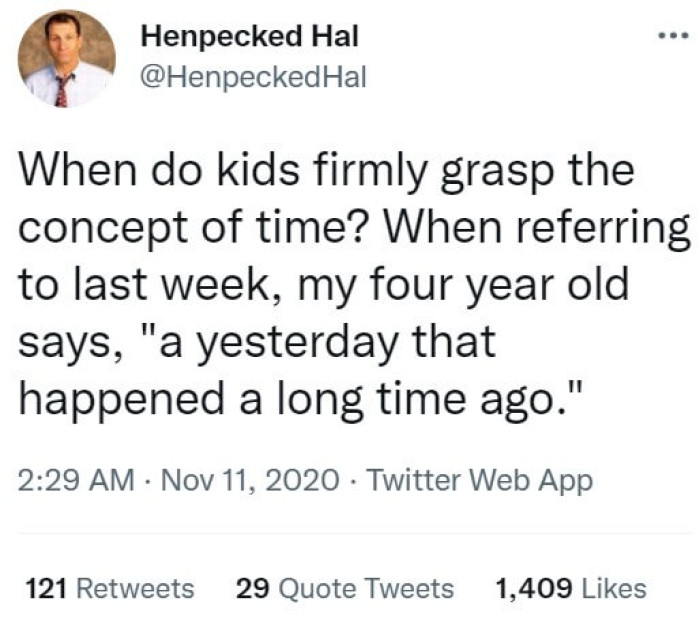Click the number 29 before Quote Tweets
700x620 pixels.
click(252, 588)
